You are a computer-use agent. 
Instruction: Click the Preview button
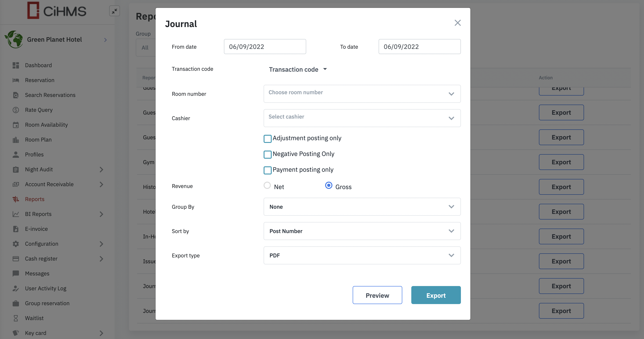377,295
